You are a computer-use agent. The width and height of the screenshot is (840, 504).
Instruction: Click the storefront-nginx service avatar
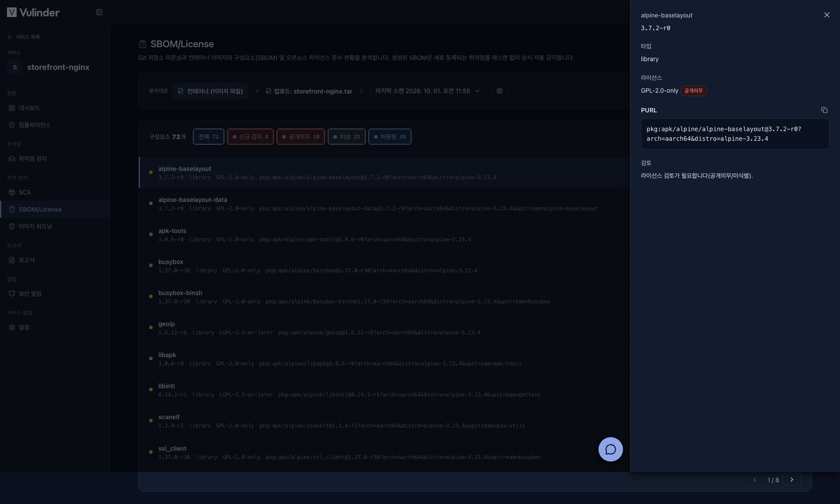coord(15,67)
